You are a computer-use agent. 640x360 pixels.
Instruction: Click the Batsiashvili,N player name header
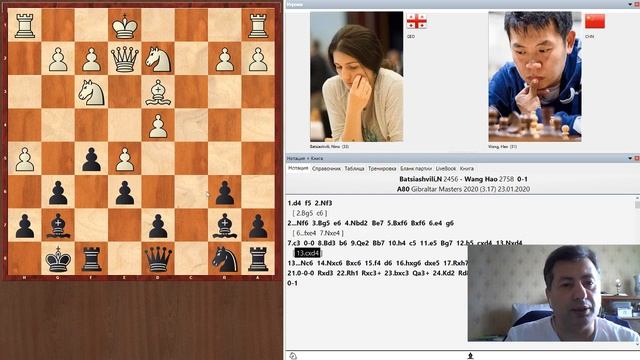[420, 179]
